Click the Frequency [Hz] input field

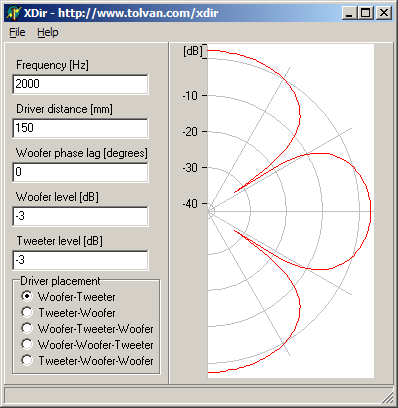(80, 84)
